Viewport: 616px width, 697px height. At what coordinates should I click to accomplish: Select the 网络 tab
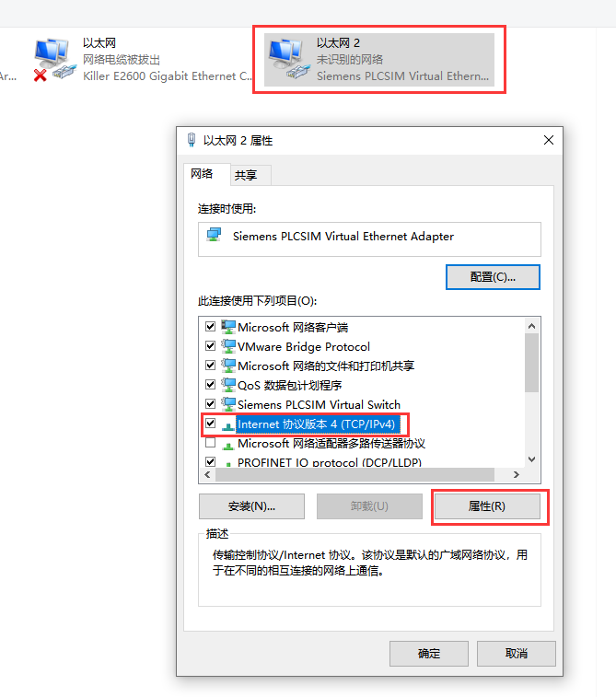point(202,174)
